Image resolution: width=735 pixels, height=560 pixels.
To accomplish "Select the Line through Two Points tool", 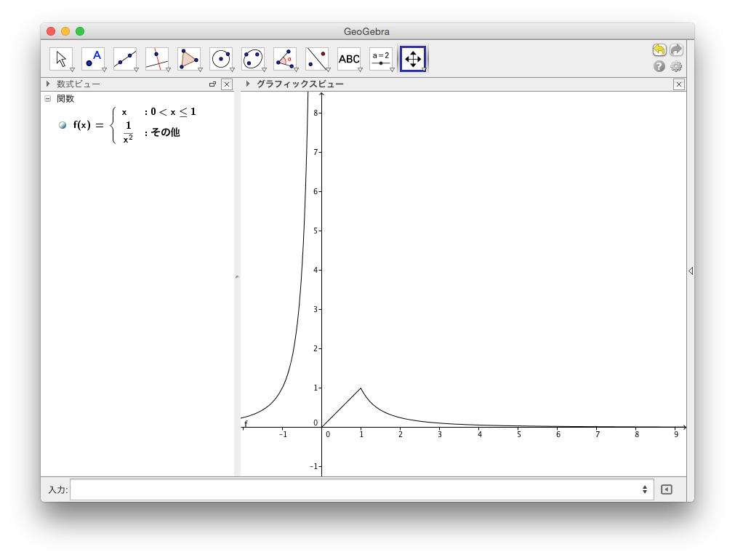I will [x=125, y=59].
